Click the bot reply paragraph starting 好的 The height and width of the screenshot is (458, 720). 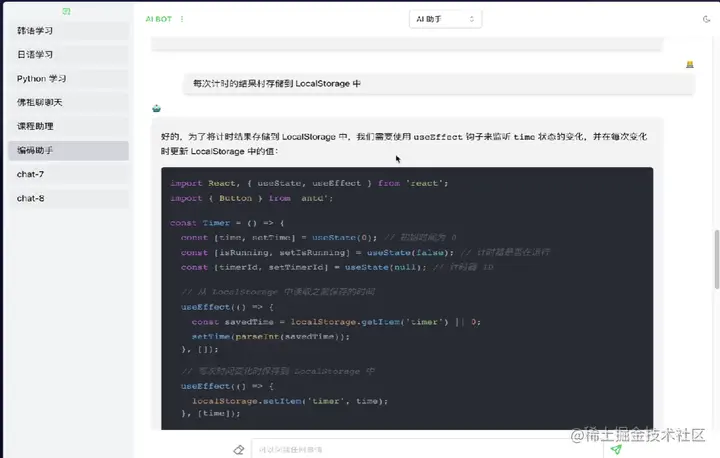click(x=404, y=144)
